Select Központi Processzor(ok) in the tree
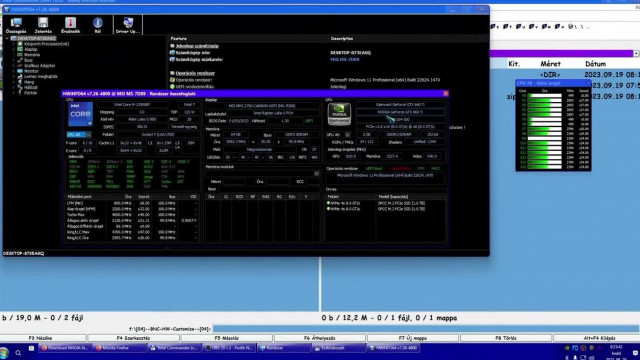The width and height of the screenshot is (640, 360). [x=46, y=44]
